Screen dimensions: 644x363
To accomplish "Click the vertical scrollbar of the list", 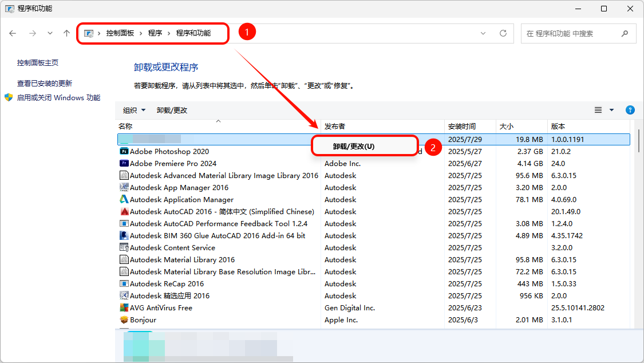I will (x=639, y=141).
